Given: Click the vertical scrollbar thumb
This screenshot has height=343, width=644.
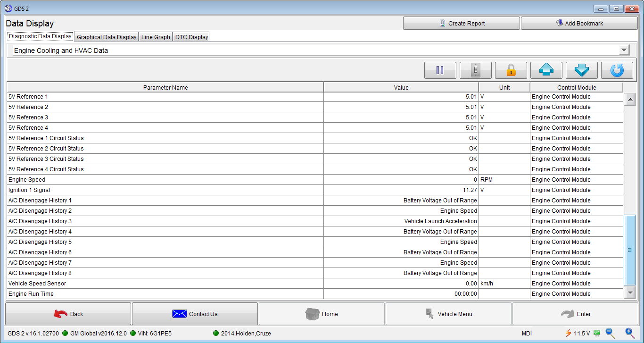Looking at the screenshot, I should [x=630, y=250].
